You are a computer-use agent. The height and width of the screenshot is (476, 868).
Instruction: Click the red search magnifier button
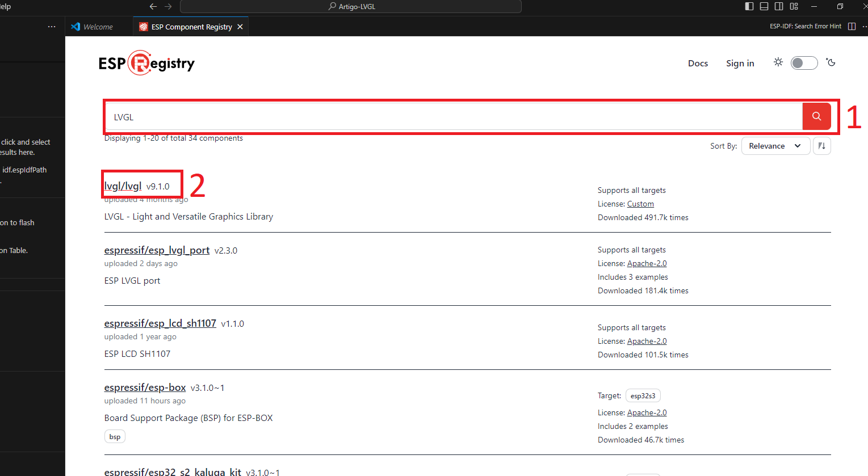point(816,116)
